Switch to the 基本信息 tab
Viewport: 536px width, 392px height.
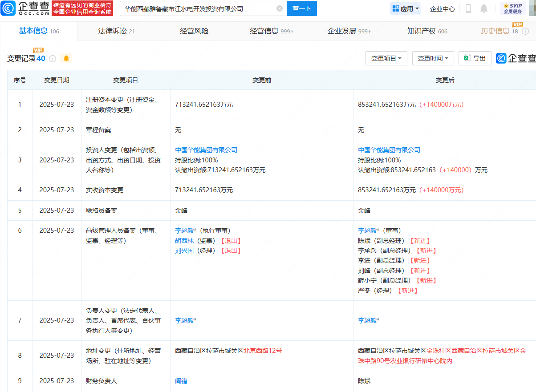coord(39,31)
